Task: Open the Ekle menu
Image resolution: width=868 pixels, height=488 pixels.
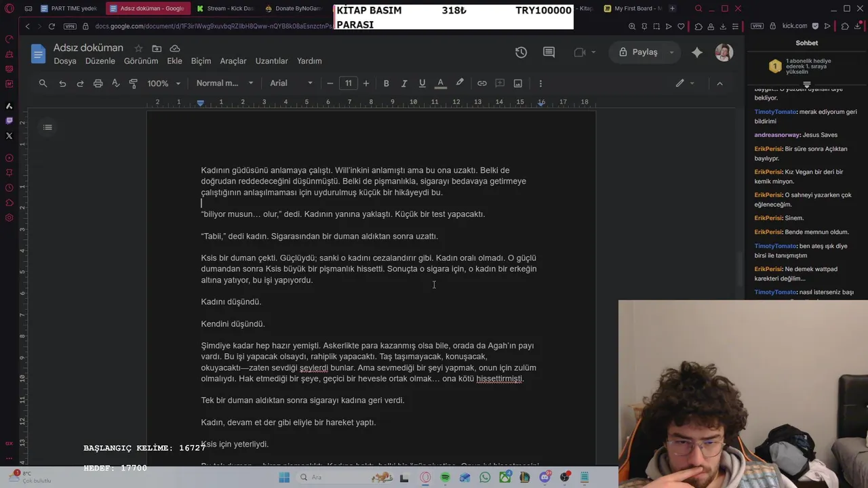Action: coord(175,61)
